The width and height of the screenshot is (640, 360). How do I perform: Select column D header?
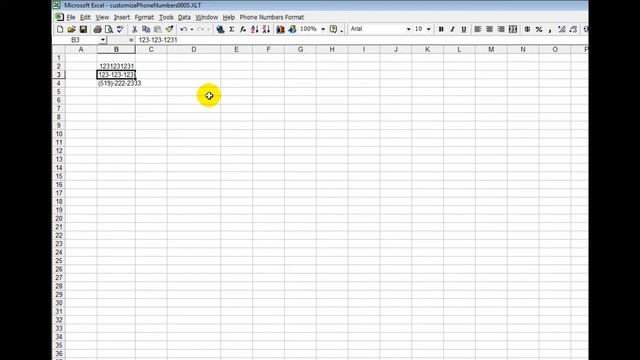pyautogui.click(x=194, y=49)
